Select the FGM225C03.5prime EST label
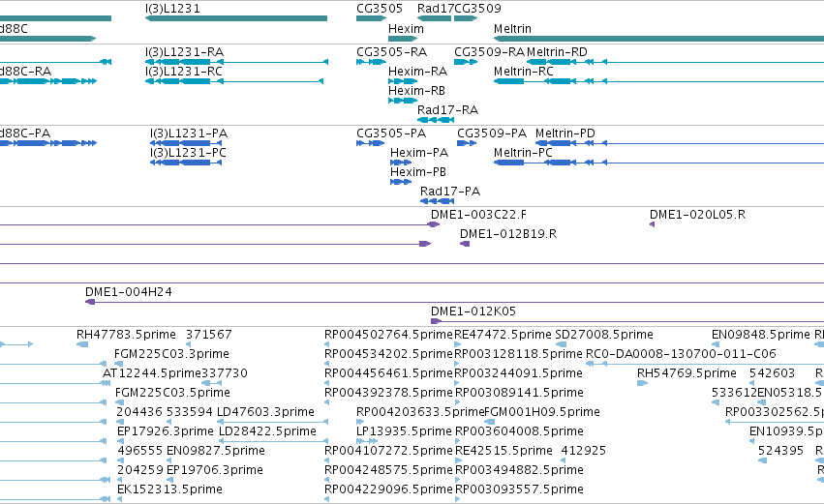 click(x=173, y=393)
